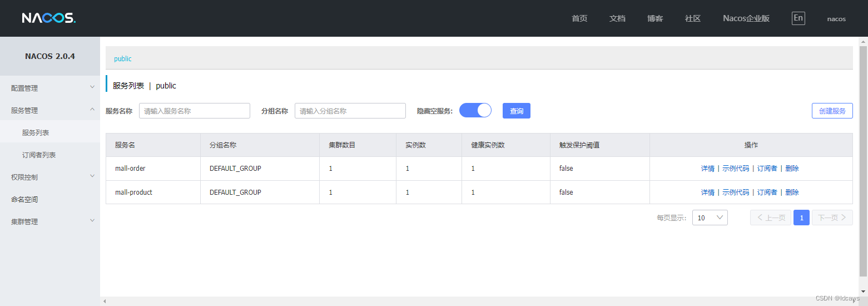The height and width of the screenshot is (306, 868).
Task: Open 文档 in top navigation
Action: pyautogui.click(x=617, y=18)
